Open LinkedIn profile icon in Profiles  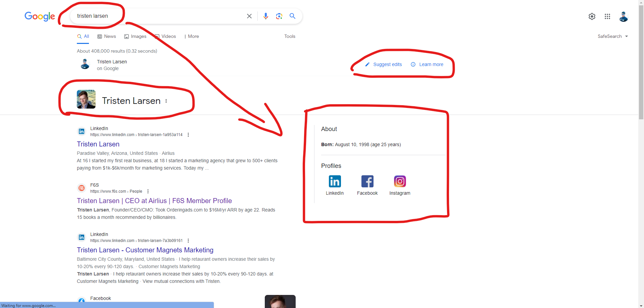click(x=335, y=181)
